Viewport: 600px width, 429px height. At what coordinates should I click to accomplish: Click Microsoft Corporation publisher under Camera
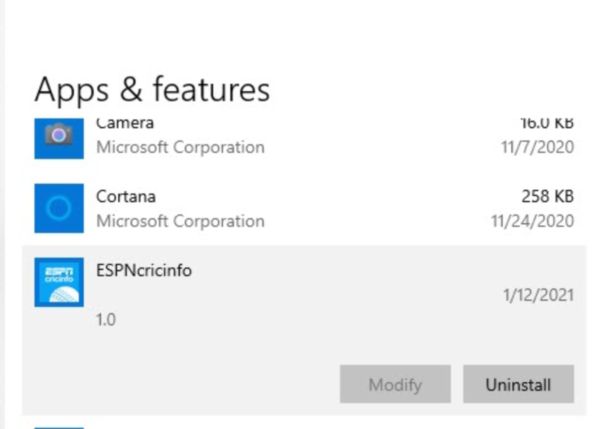pos(180,147)
